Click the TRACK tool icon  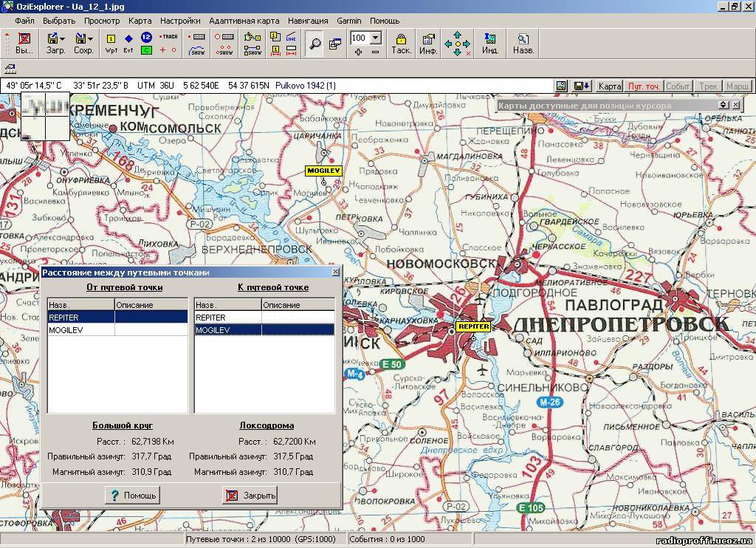point(169,37)
